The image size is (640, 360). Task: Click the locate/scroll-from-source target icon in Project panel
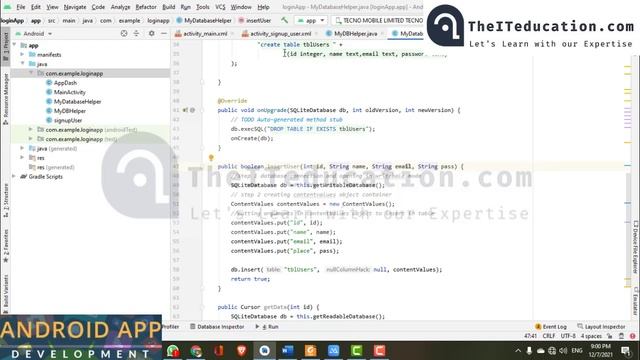click(x=124, y=33)
